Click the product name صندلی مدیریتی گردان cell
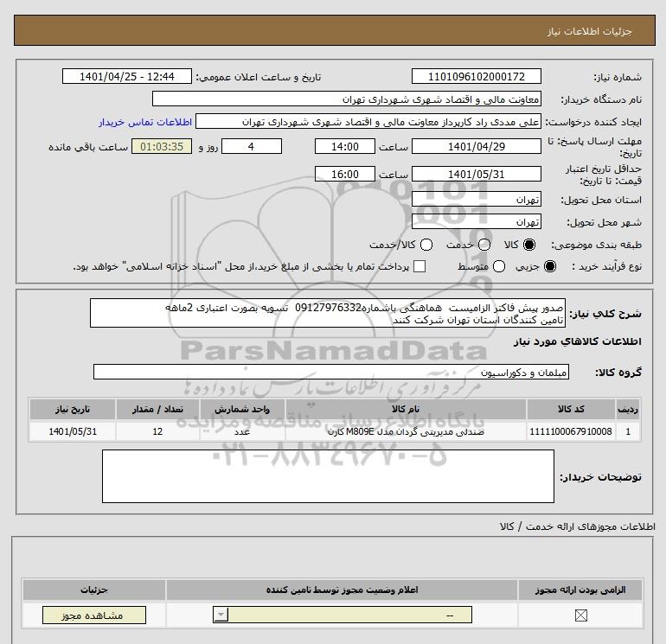 [x=406, y=431]
